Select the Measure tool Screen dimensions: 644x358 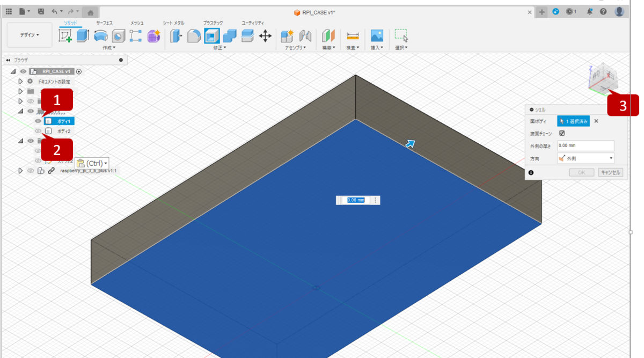coord(353,36)
